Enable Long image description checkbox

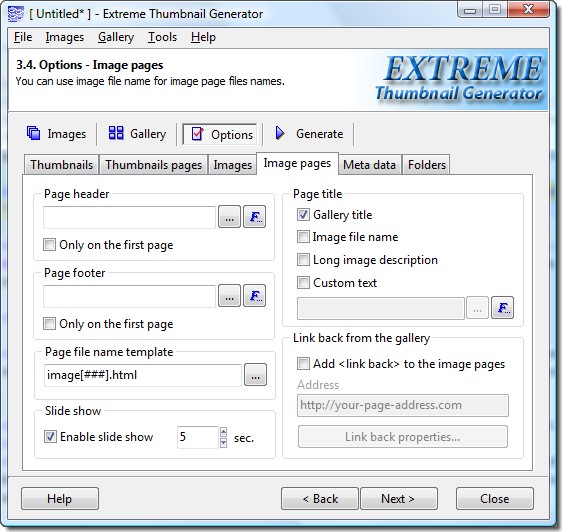click(x=303, y=260)
